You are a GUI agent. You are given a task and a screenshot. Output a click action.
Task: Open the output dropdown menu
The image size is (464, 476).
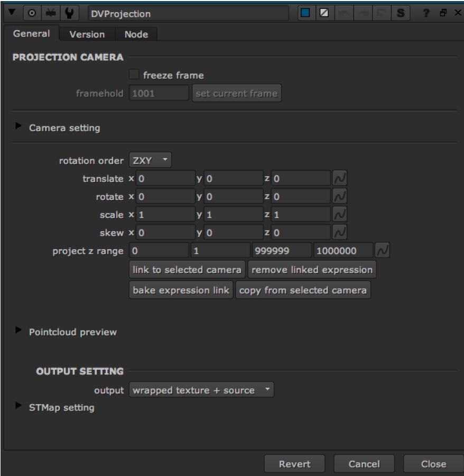201,390
